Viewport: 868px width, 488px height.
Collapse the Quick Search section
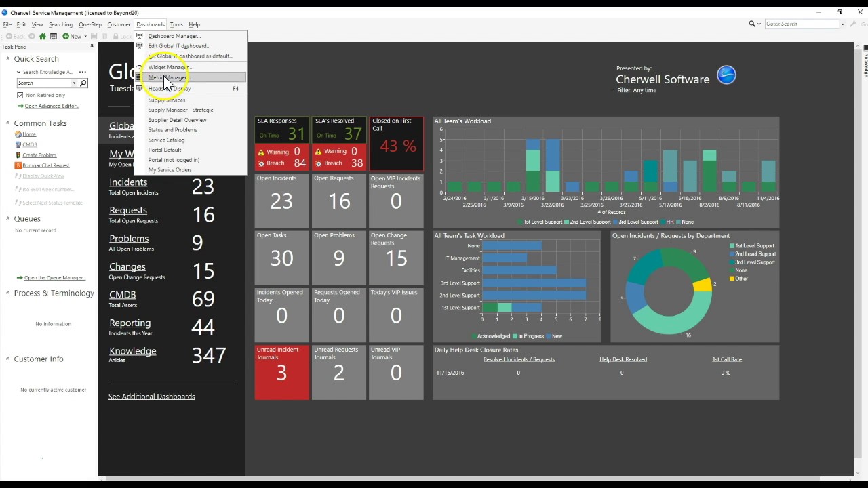click(8, 59)
